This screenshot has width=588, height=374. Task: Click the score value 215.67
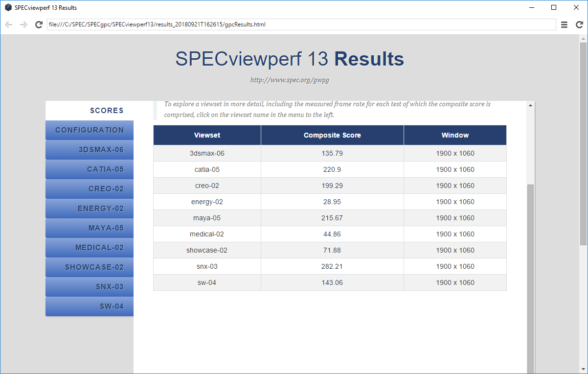click(332, 218)
